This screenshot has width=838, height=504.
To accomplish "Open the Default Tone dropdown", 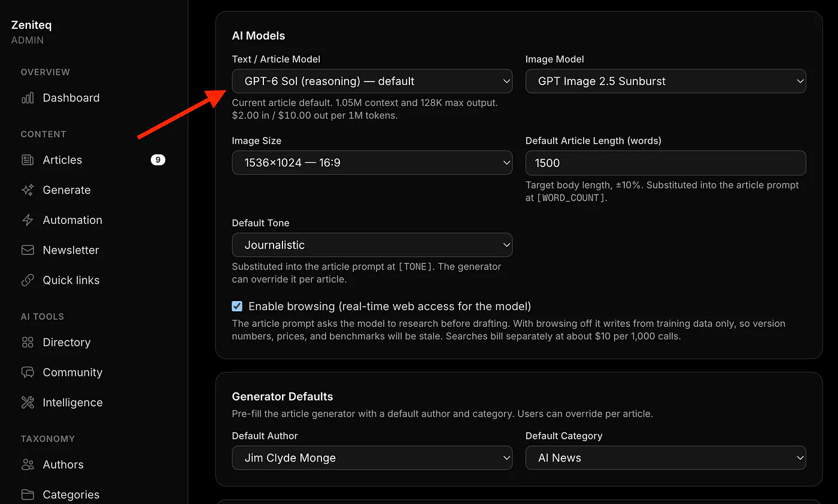I will [372, 245].
